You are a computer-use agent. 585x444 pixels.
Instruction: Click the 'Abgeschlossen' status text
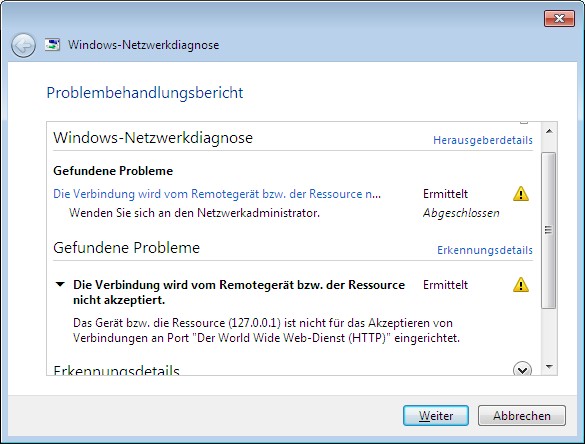coord(461,213)
